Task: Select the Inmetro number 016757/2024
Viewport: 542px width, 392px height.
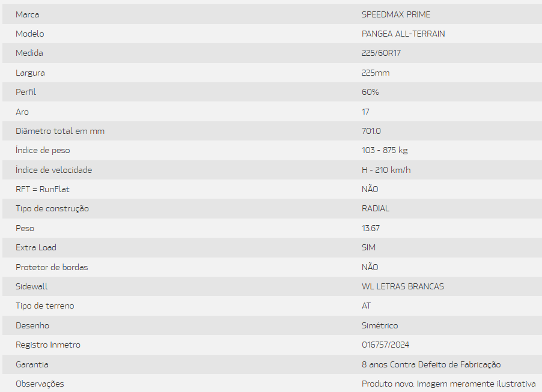Action: coord(386,345)
